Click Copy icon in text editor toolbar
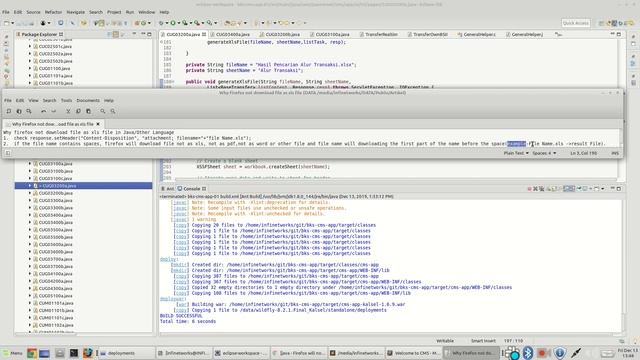 point(78,111)
